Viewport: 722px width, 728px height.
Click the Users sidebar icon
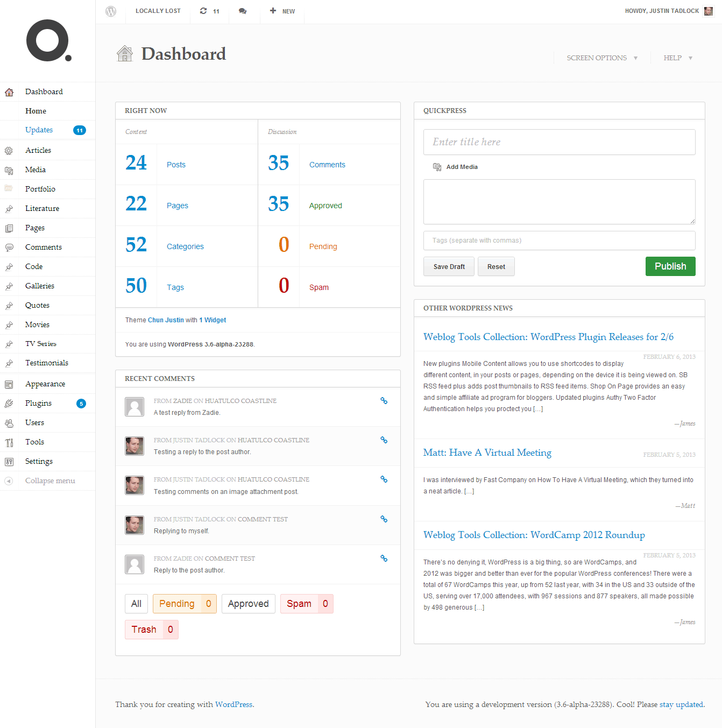[x=9, y=422]
